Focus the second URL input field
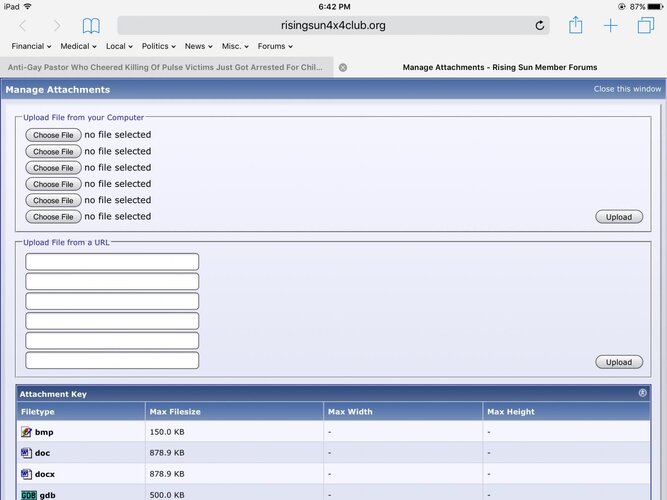The width and height of the screenshot is (667, 500). [112, 281]
